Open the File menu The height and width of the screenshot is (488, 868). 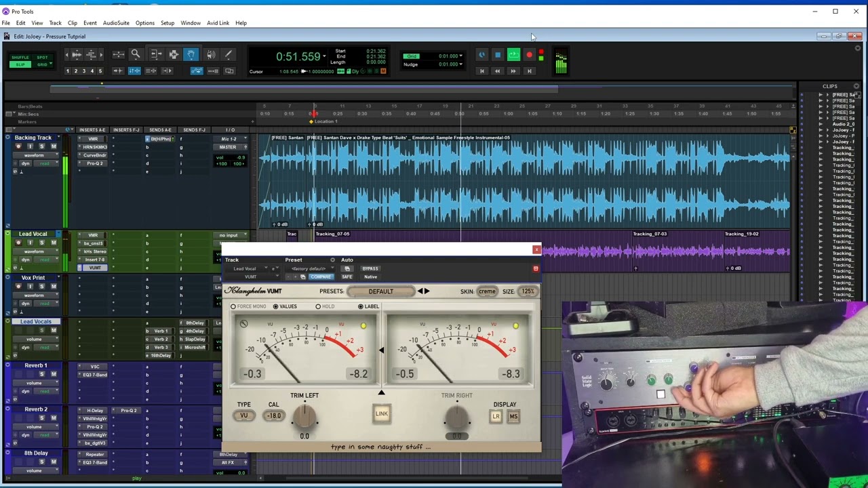coord(5,23)
